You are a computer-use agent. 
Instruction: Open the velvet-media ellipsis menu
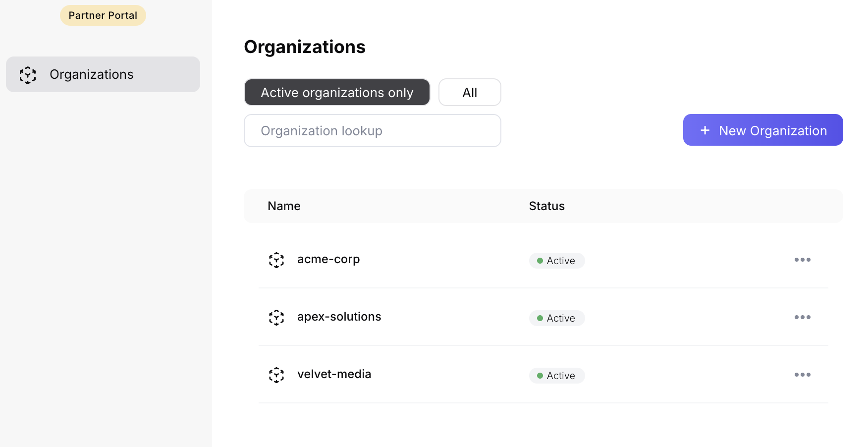click(802, 375)
